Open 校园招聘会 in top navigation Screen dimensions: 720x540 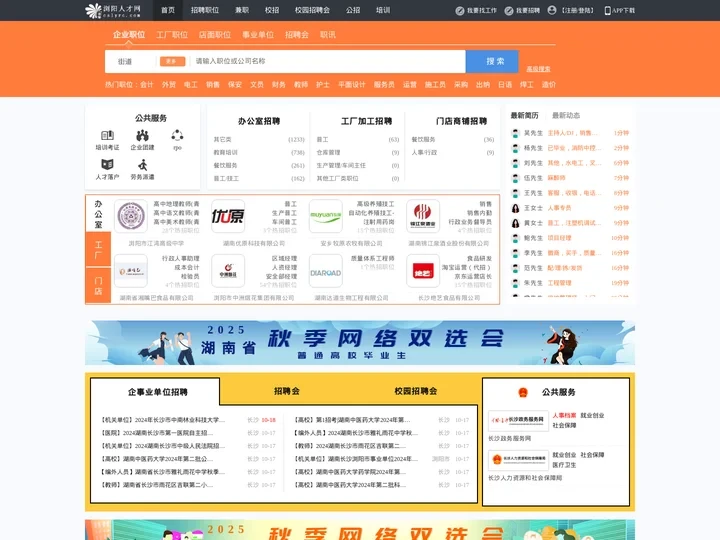tap(312, 10)
